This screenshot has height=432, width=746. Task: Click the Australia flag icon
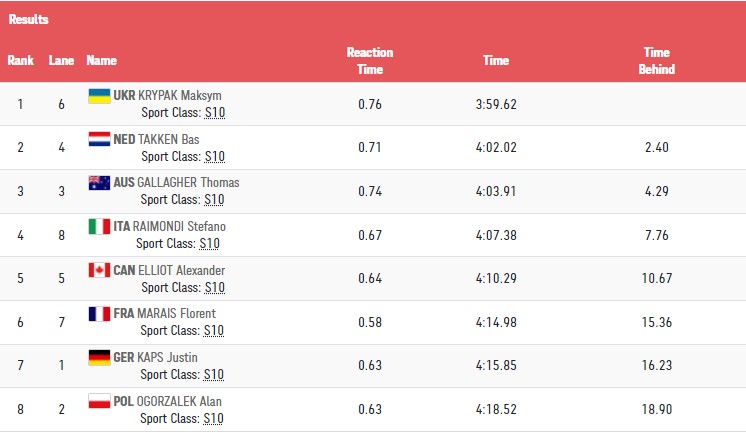(99, 182)
